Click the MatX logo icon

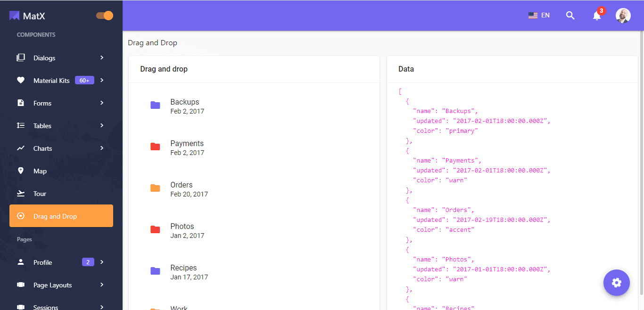coord(15,16)
